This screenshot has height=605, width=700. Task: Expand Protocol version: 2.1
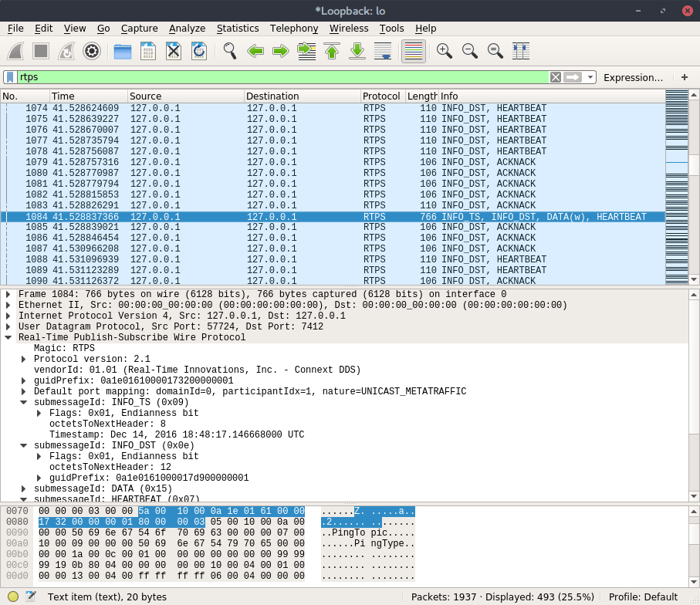coord(24,359)
